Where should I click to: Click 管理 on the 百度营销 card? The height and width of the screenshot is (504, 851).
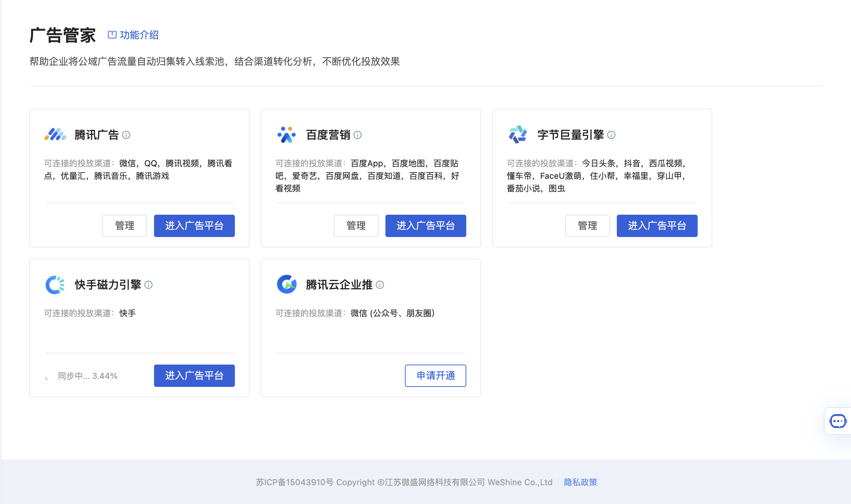coord(356,226)
